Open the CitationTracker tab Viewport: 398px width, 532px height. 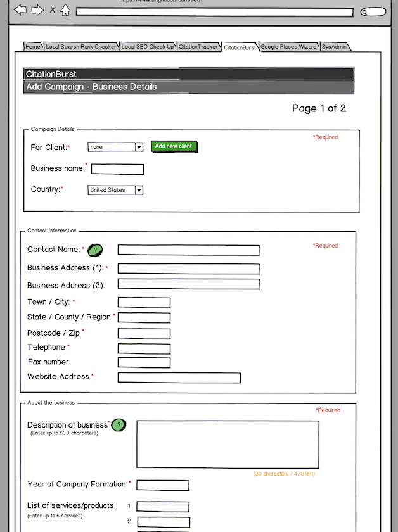coord(198,46)
